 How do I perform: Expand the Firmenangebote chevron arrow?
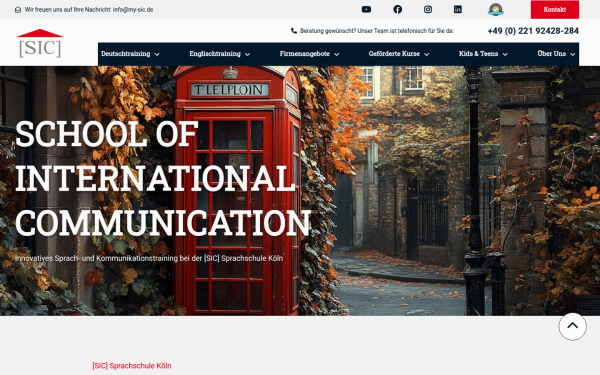click(336, 54)
